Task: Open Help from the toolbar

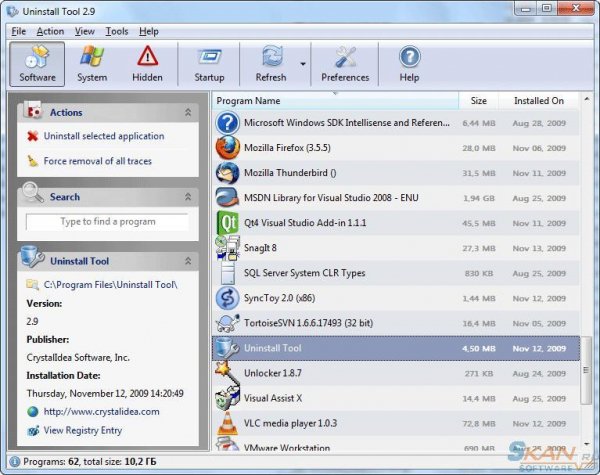Action: point(409,64)
